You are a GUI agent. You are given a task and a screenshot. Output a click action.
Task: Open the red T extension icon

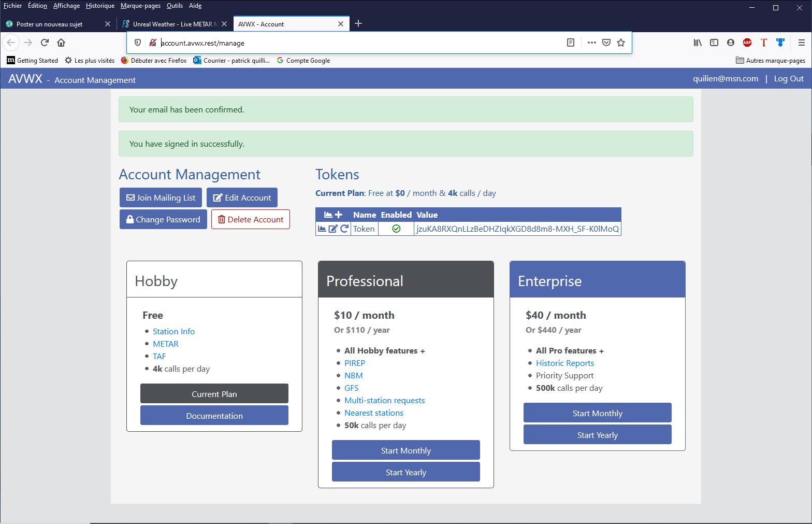(764, 43)
